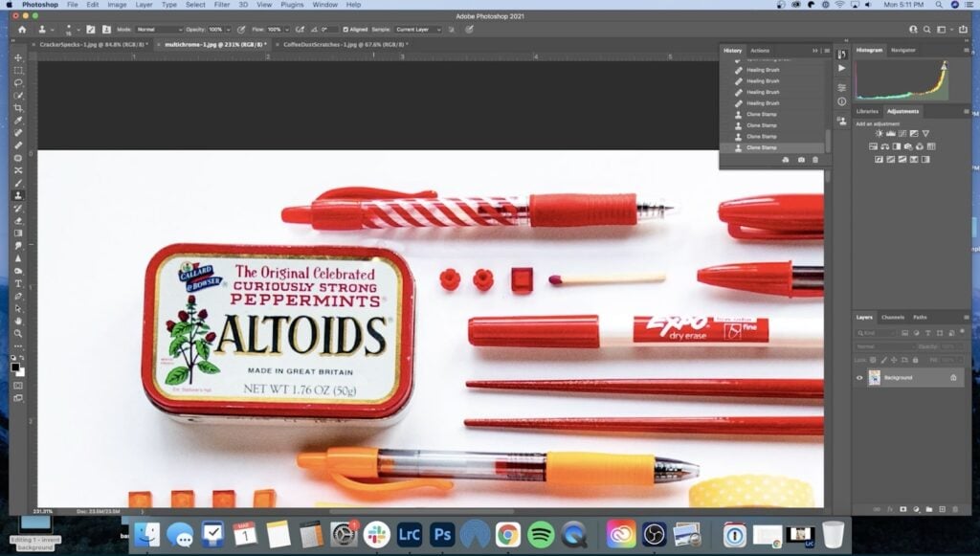The width and height of the screenshot is (980, 556).
Task: Select the Rectangular Marquee tool
Action: tap(18, 70)
